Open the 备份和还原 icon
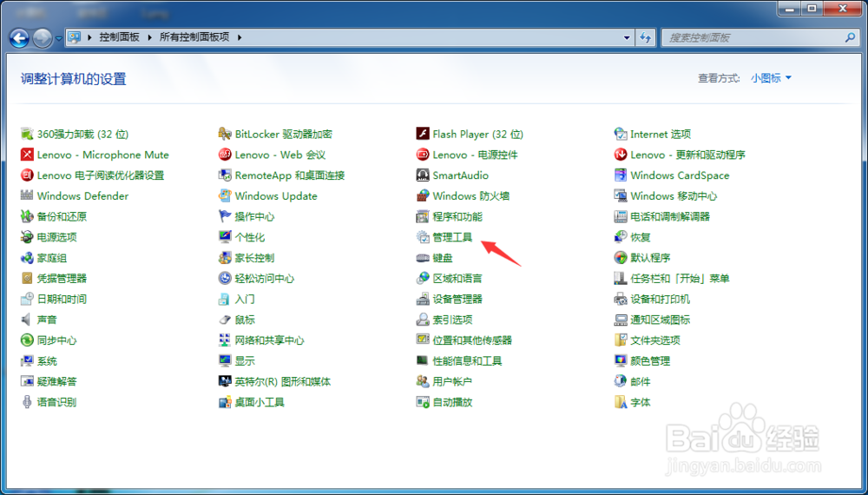 coord(27,216)
